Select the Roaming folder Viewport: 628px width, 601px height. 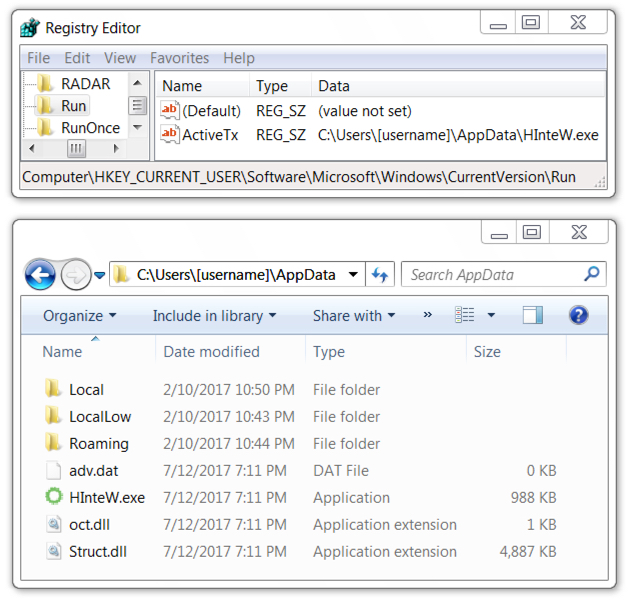tap(99, 444)
